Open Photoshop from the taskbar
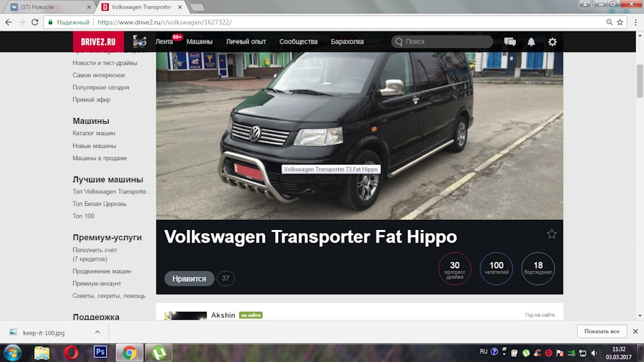Image resolution: width=644 pixels, height=362 pixels. 100,352
